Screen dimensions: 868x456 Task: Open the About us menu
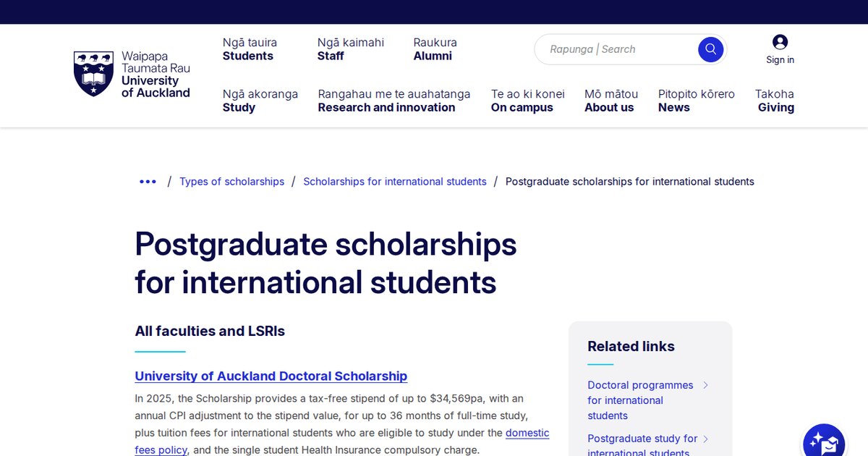click(611, 101)
